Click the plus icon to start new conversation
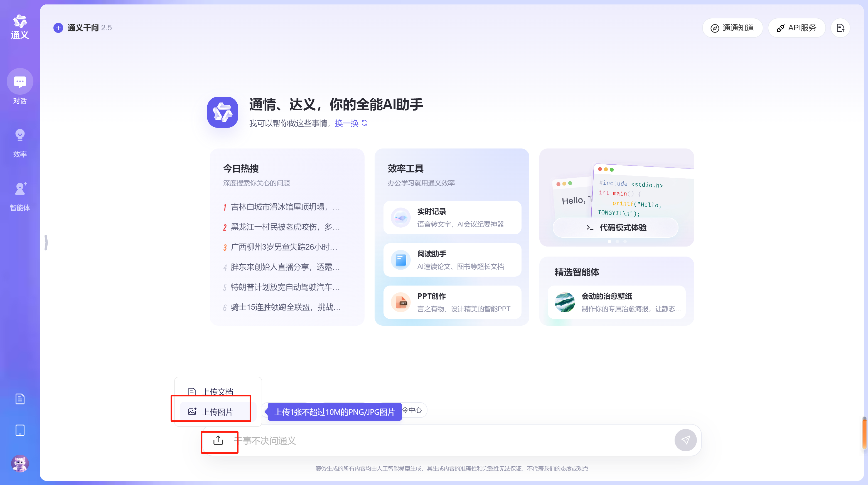The width and height of the screenshot is (868, 485). click(58, 28)
